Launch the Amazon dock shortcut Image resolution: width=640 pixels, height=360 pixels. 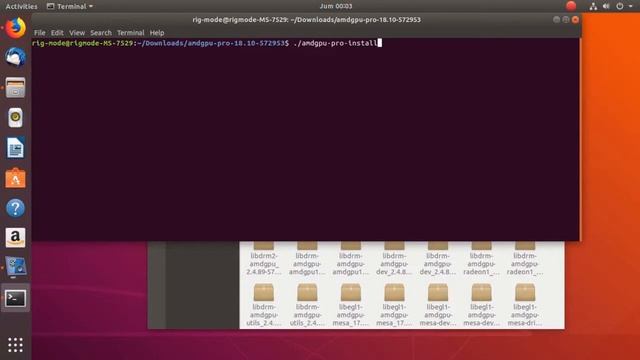pos(16,238)
